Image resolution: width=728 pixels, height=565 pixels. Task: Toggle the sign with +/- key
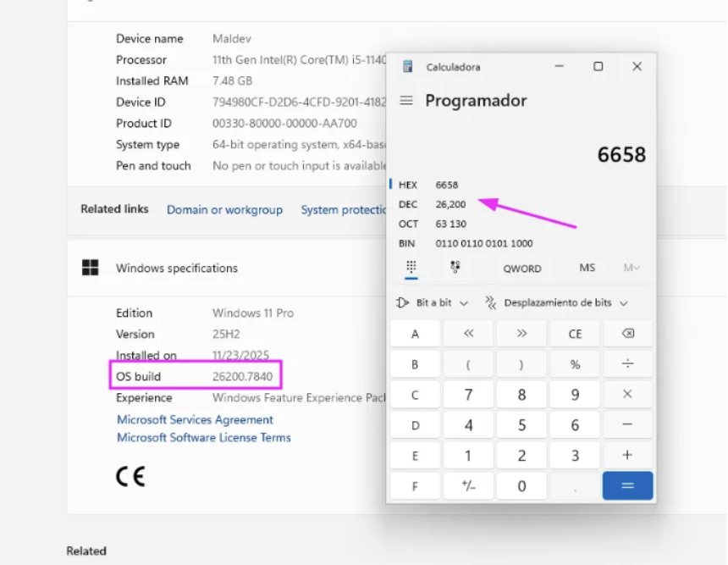[x=468, y=485]
